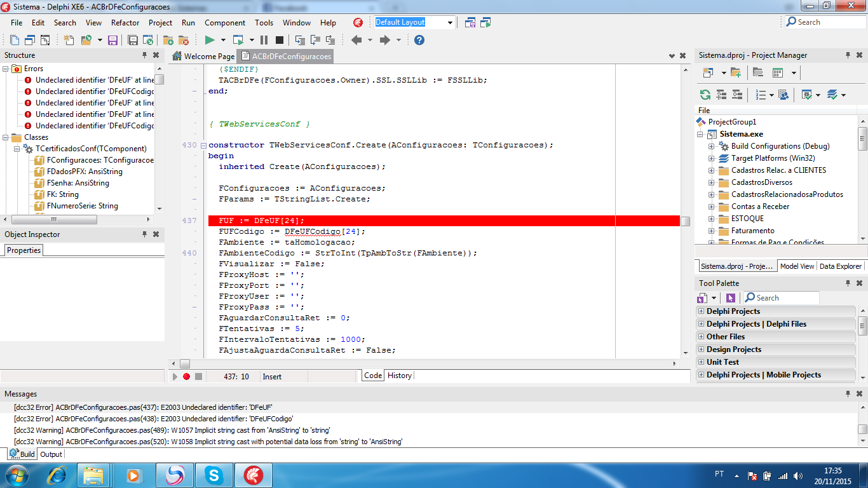Select Sistema.exe in Project Manager
This screenshot has width=868, height=488.
pos(741,134)
